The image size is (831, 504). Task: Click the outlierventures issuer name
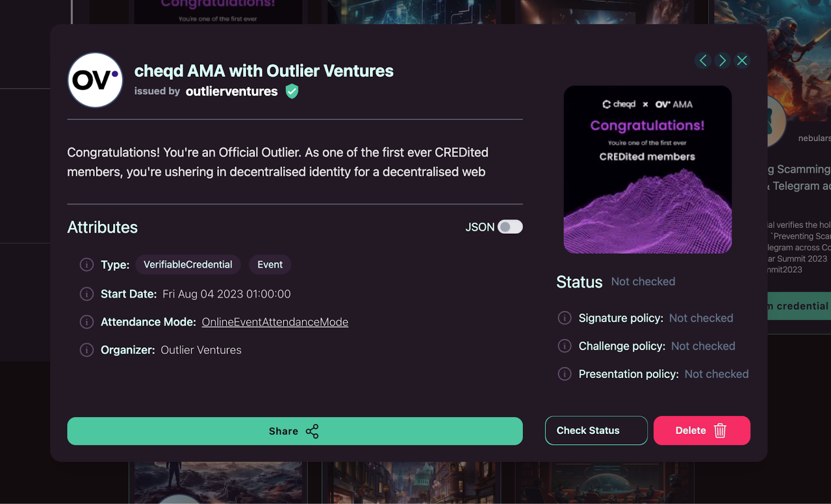[232, 91]
